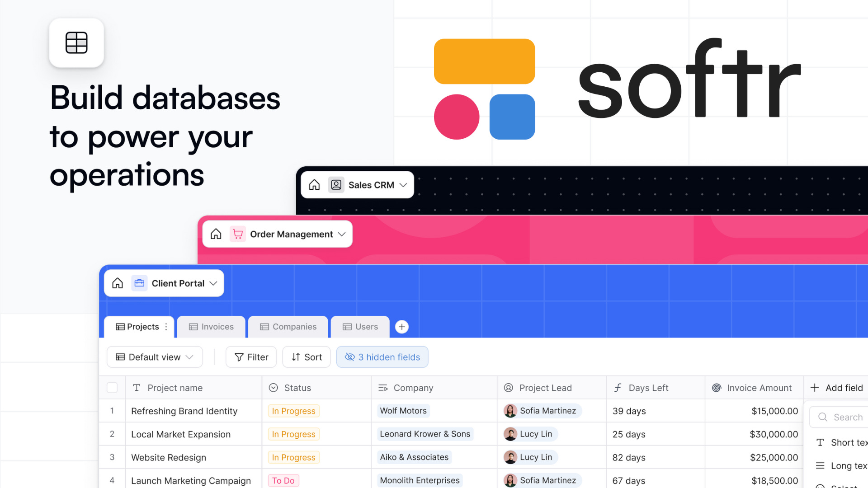Image resolution: width=868 pixels, height=488 pixels.
Task: Select row 1 by its number cell
Action: [112, 411]
